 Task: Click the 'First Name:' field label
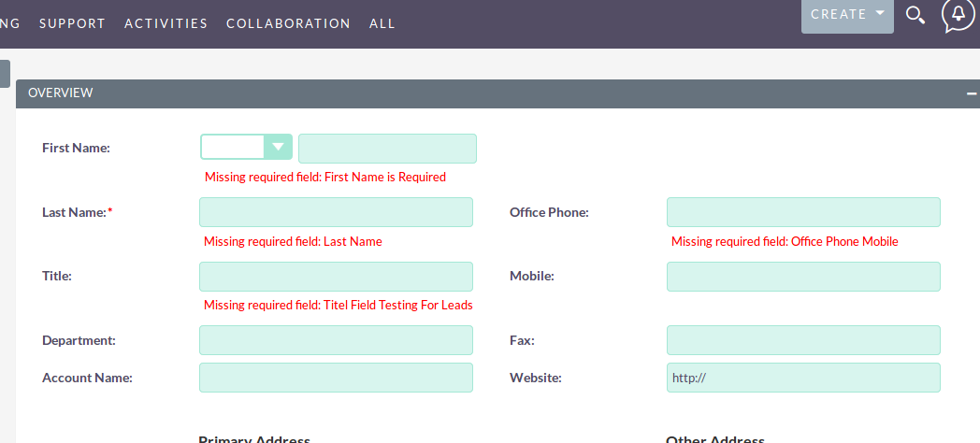click(77, 148)
